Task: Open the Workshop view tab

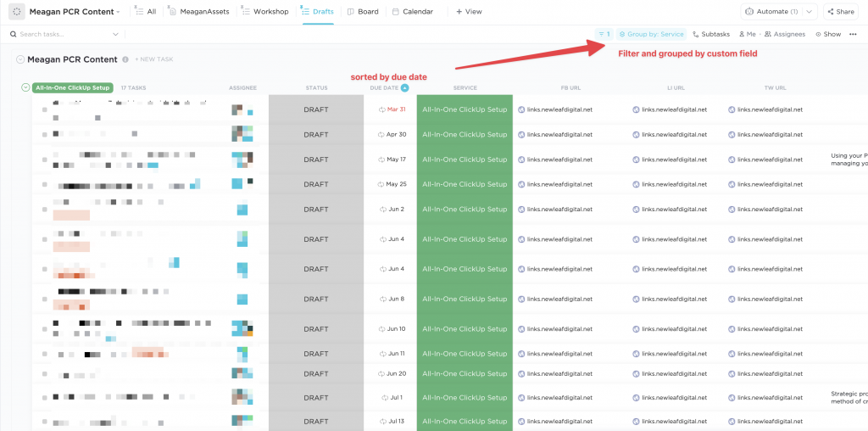Action: pyautogui.click(x=264, y=11)
